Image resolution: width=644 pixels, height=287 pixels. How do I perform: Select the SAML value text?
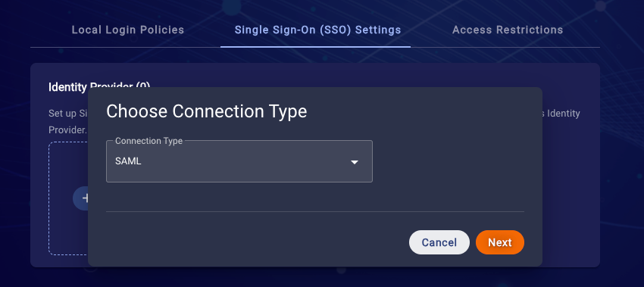coord(128,161)
